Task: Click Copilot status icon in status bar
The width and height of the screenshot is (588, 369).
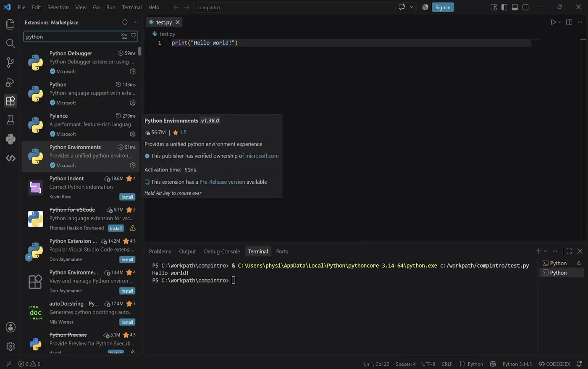Action: point(493,364)
